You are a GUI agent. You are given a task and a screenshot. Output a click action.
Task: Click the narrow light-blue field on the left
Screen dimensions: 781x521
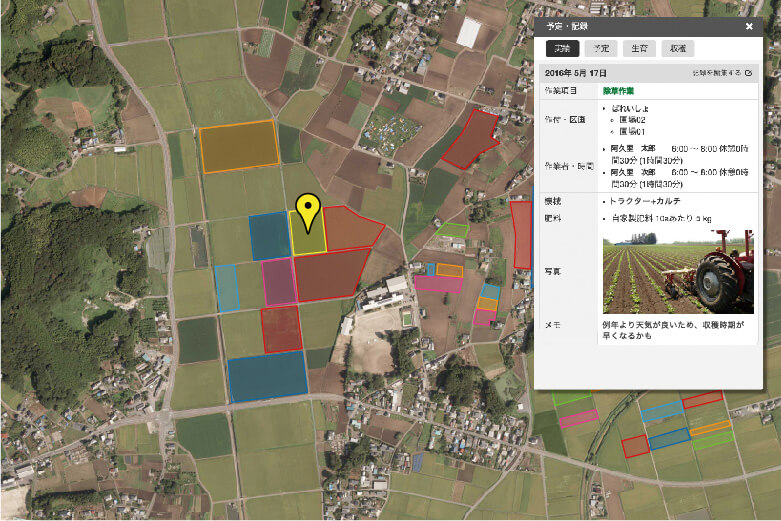click(x=226, y=287)
